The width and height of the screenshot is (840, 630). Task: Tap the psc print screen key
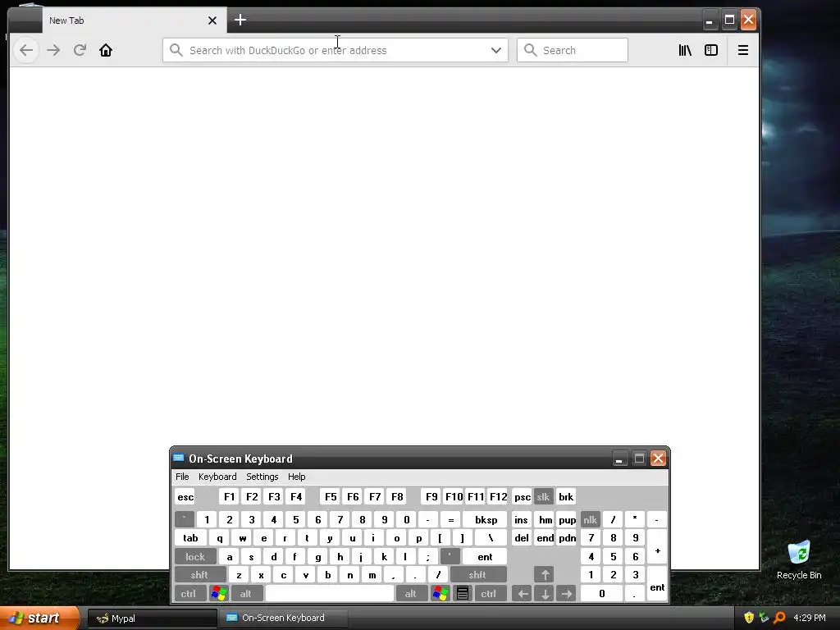coord(523,496)
